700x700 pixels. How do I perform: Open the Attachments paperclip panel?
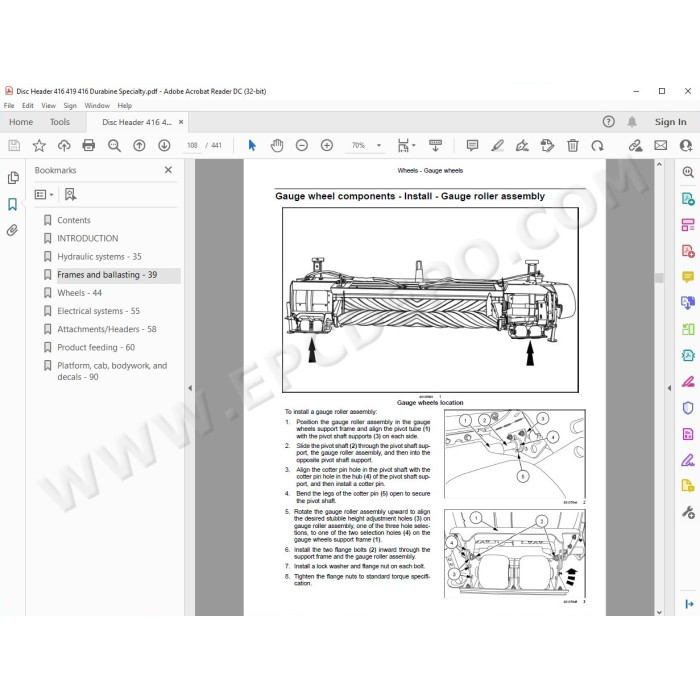12,230
